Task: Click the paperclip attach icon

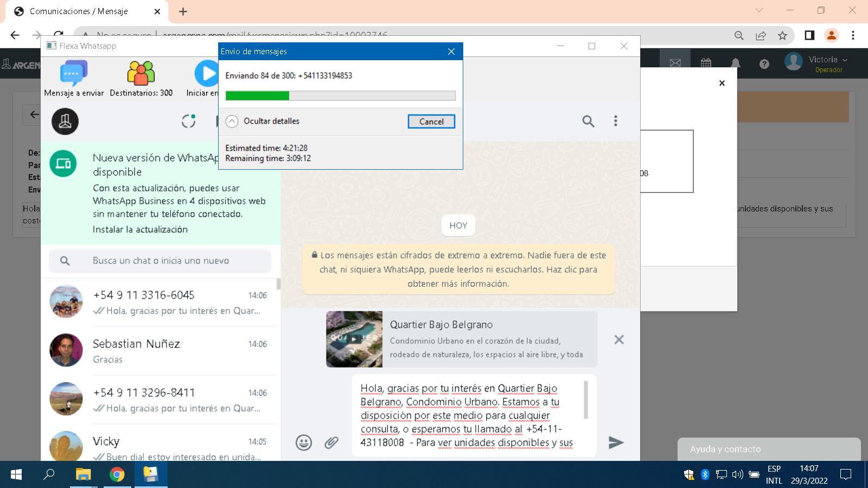Action: click(331, 442)
